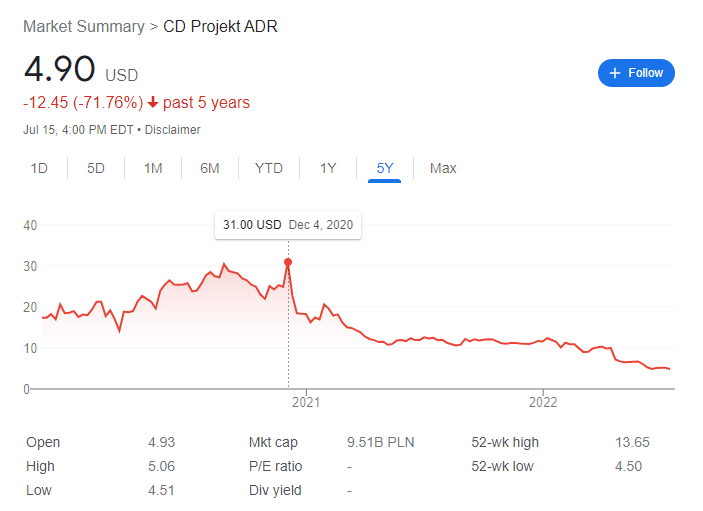The image size is (703, 511).
Task: Click the 31.00 USD chart tooltip
Action: (288, 225)
